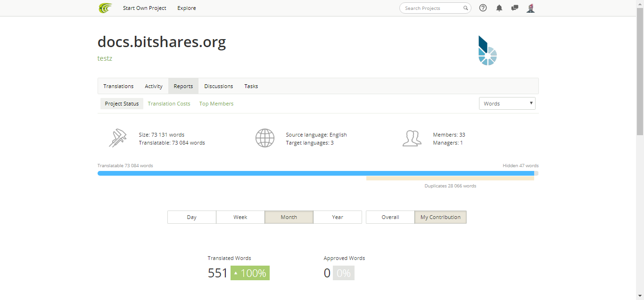This screenshot has width=644, height=300.
Task: Click the 'Approved Words' label
Action: tap(344, 258)
